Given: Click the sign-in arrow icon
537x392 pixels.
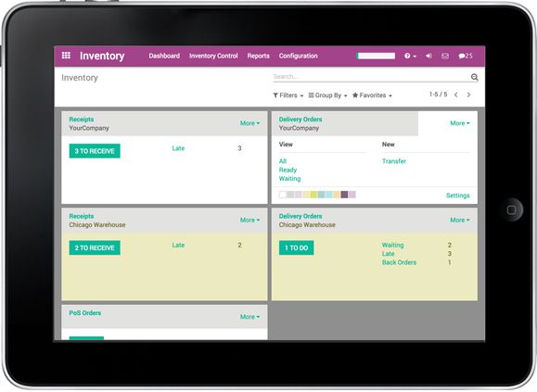Looking at the screenshot, I should (428, 56).
